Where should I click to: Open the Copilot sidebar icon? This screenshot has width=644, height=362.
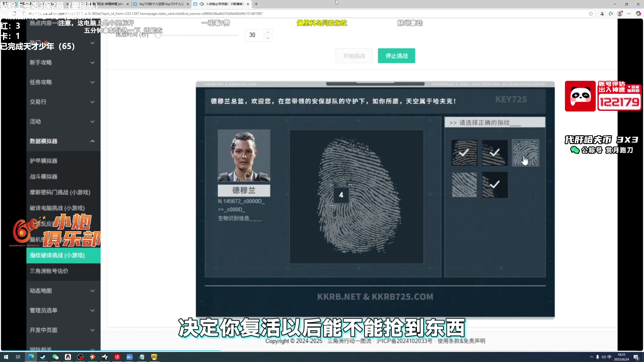(x=638, y=14)
